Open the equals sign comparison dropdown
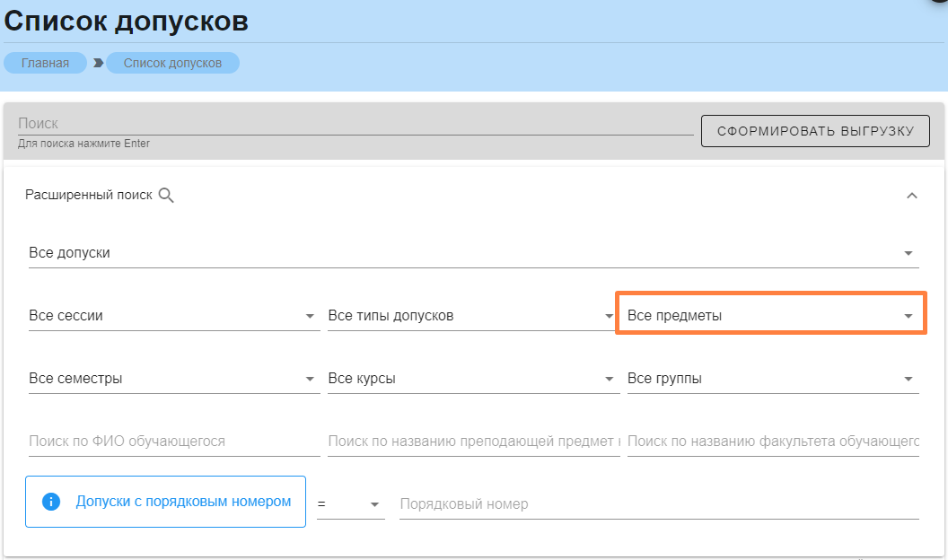This screenshot has height=560, width=948. point(350,504)
